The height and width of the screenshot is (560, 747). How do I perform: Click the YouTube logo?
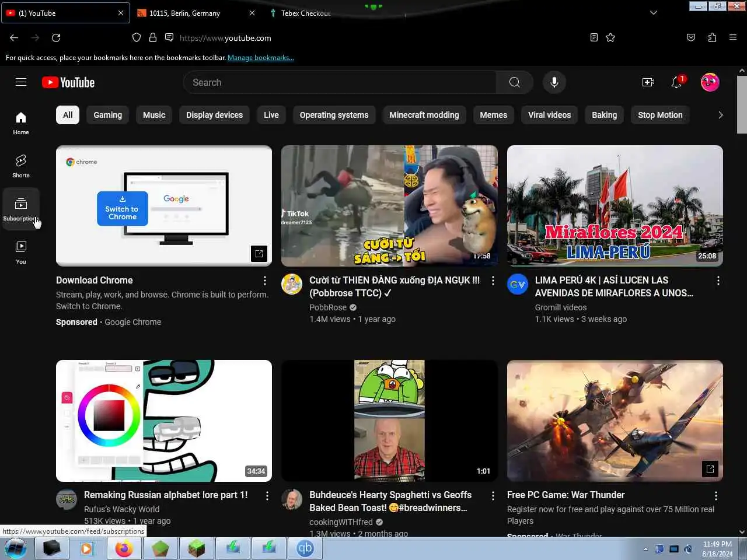(68, 82)
